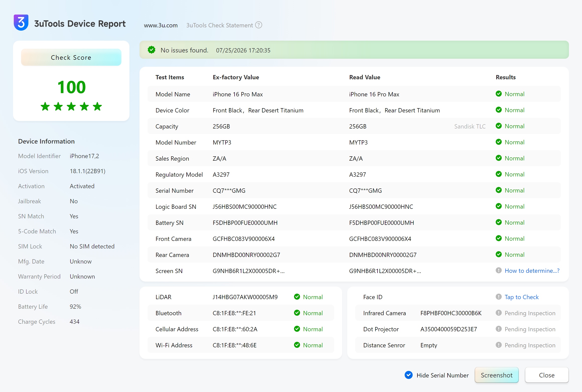Image resolution: width=582 pixels, height=392 pixels.
Task: Click the Face ID exclamation icon
Action: pyautogui.click(x=499, y=297)
